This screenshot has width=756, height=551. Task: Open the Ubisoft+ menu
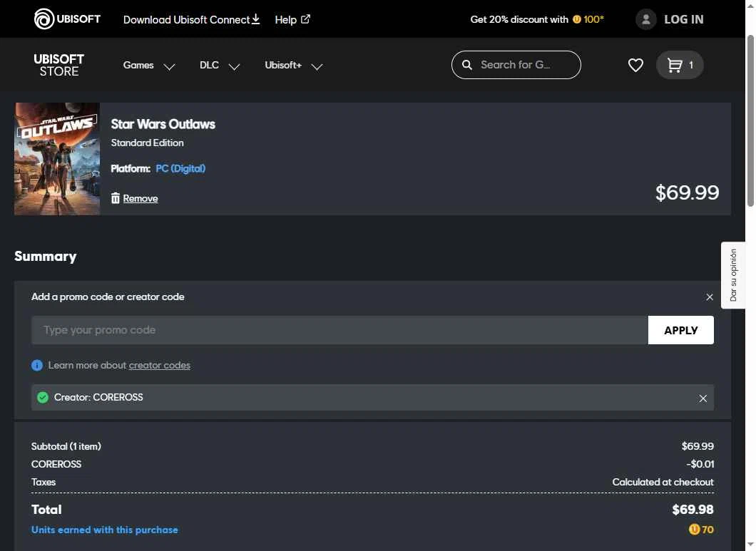[x=283, y=65]
